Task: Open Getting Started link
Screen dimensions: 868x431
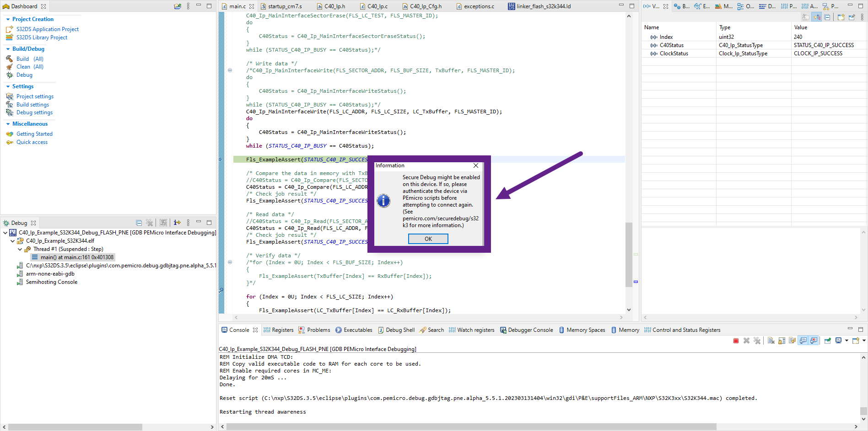Action: [x=34, y=134]
